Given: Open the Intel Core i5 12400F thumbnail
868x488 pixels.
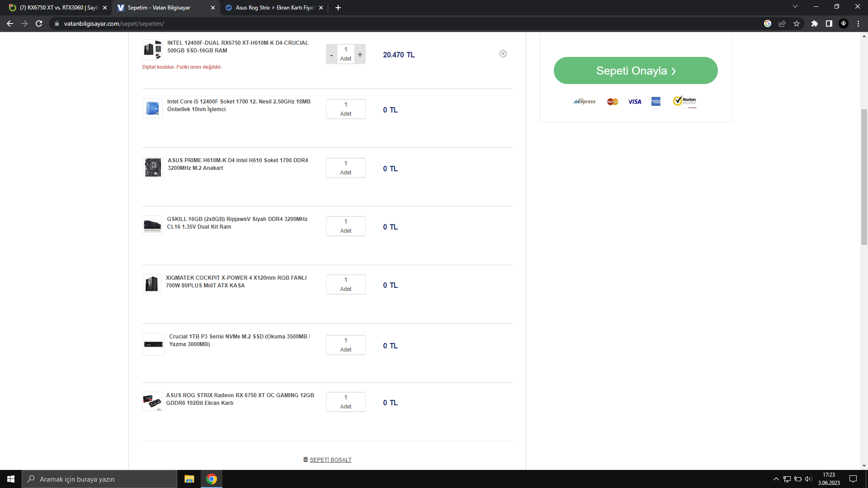Looking at the screenshot, I should [152, 108].
